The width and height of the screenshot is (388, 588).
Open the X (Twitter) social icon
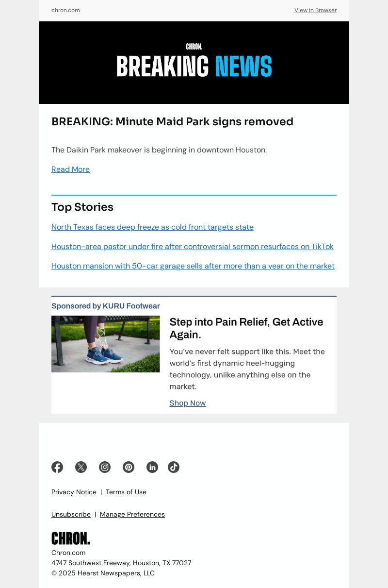point(81,467)
